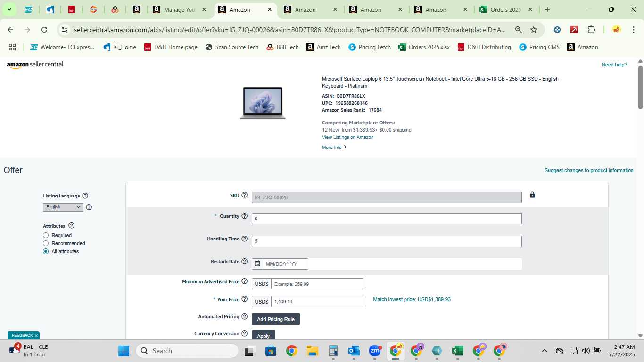Click the Automated Pricing help icon

[x=244, y=317]
